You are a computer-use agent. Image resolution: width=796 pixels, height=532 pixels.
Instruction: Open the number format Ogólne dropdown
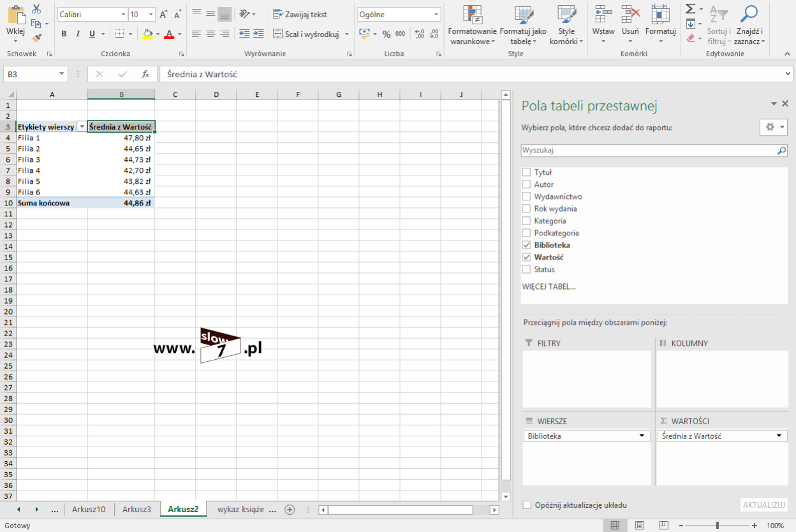coord(436,14)
